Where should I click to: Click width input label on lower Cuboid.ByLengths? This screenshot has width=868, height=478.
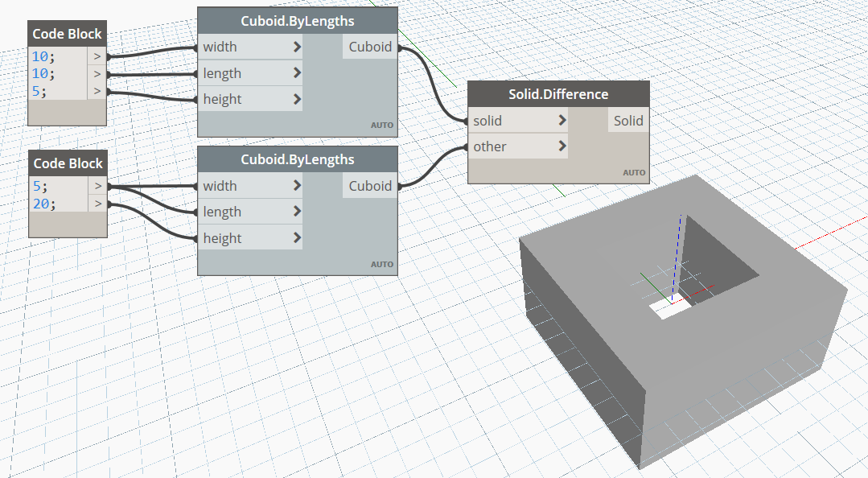pyautogui.click(x=220, y=186)
